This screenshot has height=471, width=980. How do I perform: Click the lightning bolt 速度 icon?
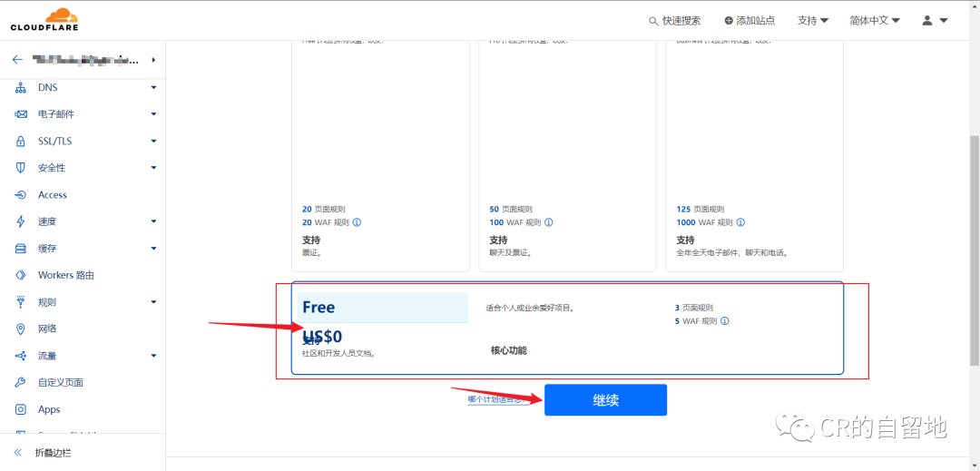click(x=21, y=221)
